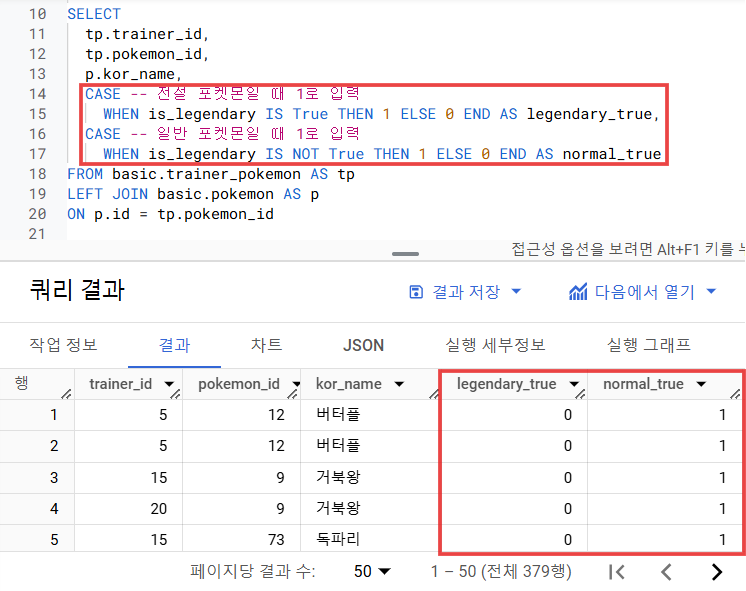Click the normal_true alias on line 17

(612, 154)
